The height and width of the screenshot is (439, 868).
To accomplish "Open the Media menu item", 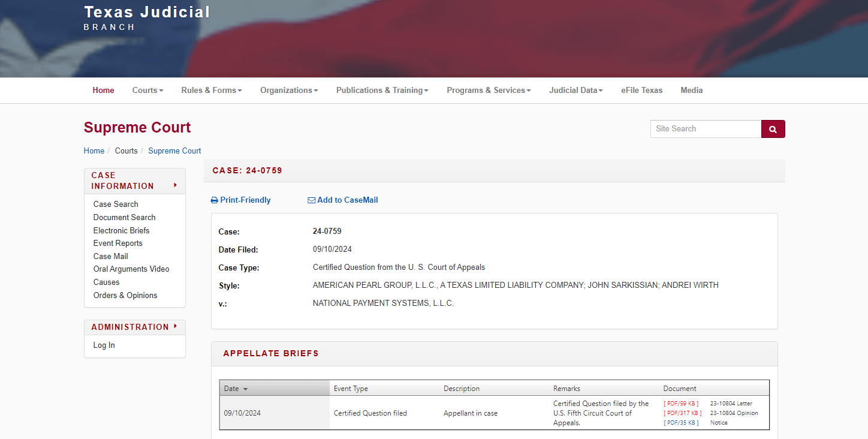I will coord(692,90).
